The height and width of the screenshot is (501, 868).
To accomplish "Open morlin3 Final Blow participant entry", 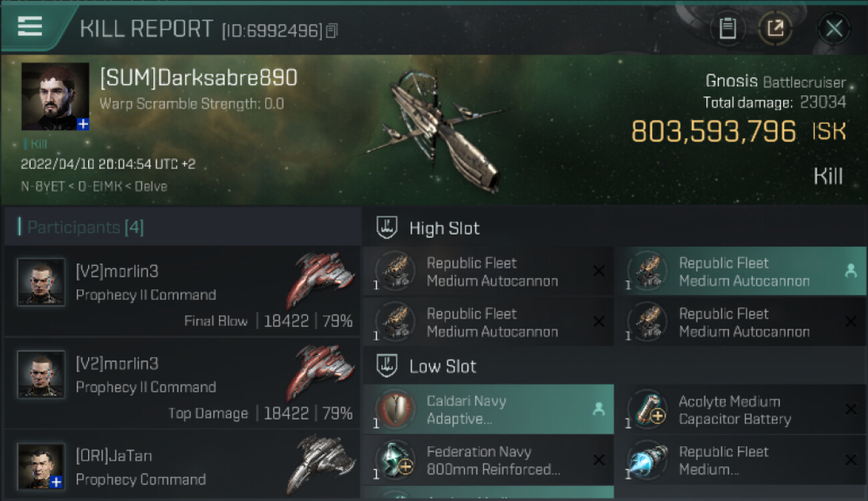I will pyautogui.click(x=182, y=290).
